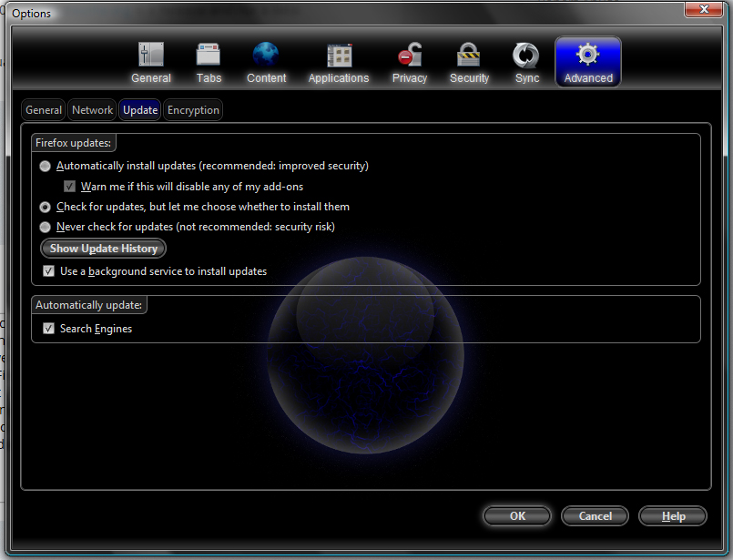Switch to the Applications panel icon
This screenshot has width=733, height=560.
point(339,56)
